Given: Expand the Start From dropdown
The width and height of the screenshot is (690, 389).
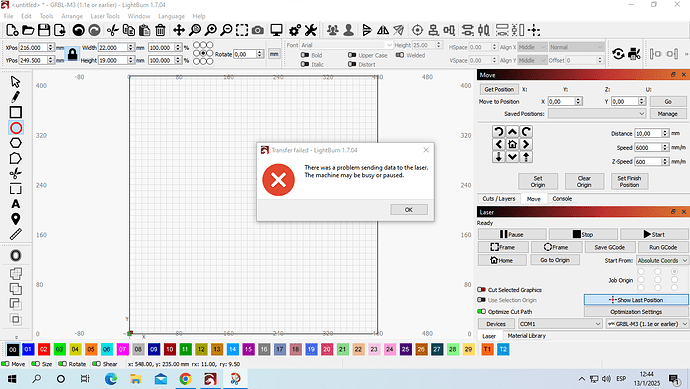Looking at the screenshot, I should 662,261.
